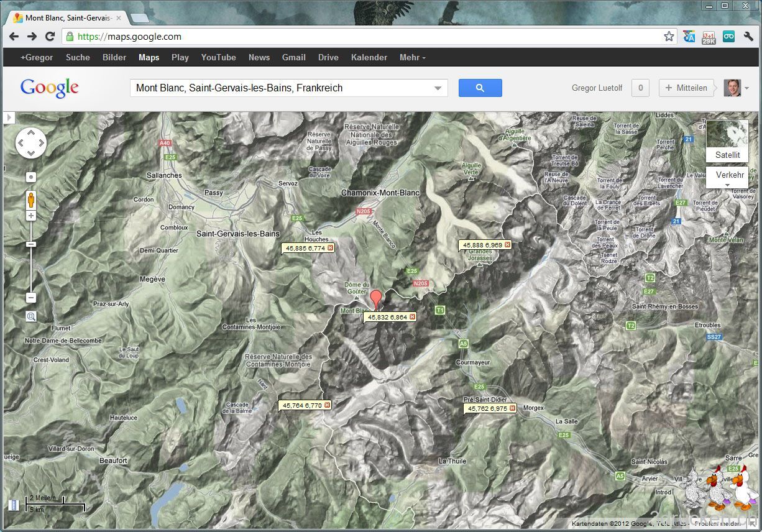Click the user profile photo
The image size is (762, 532).
[x=732, y=88]
